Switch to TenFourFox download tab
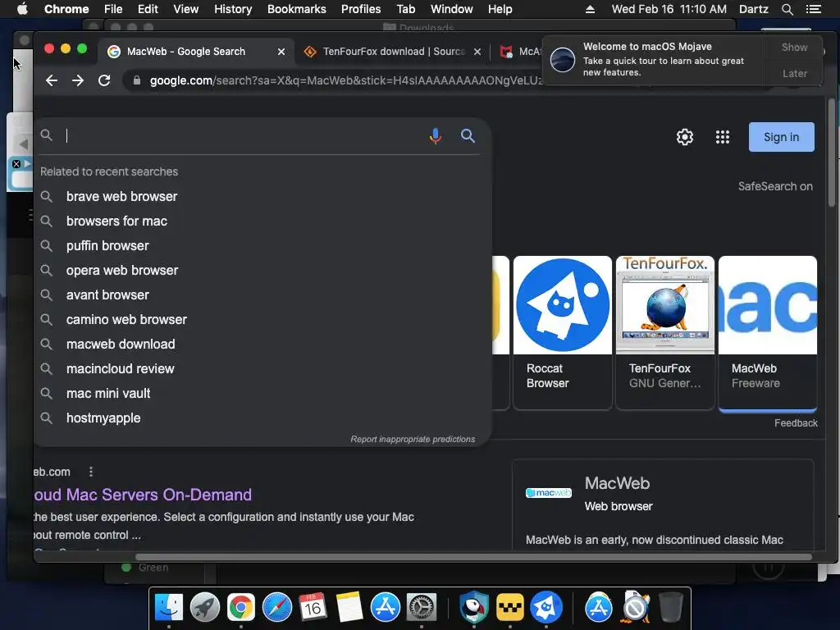 pos(393,52)
